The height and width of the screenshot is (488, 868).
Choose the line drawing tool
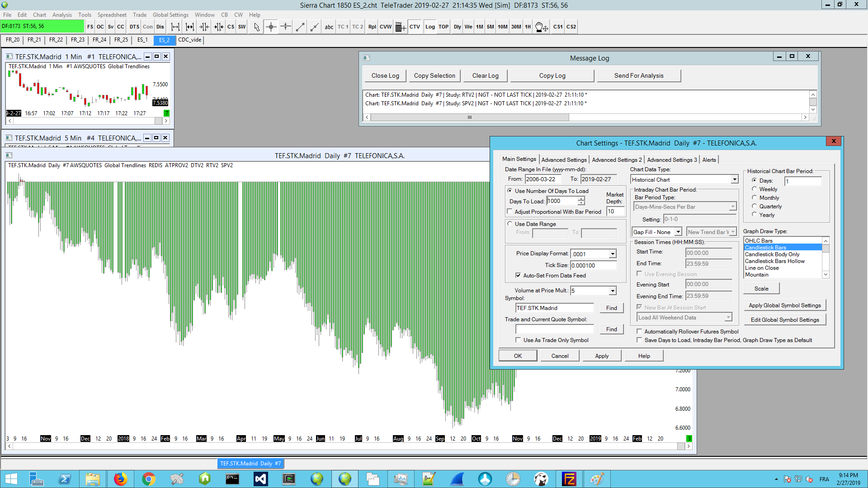[300, 27]
